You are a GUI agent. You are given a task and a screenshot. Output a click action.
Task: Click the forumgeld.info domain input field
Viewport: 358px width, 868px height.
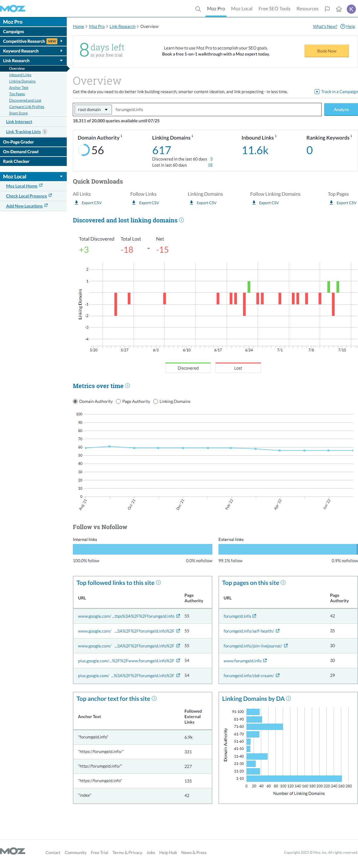pos(216,110)
